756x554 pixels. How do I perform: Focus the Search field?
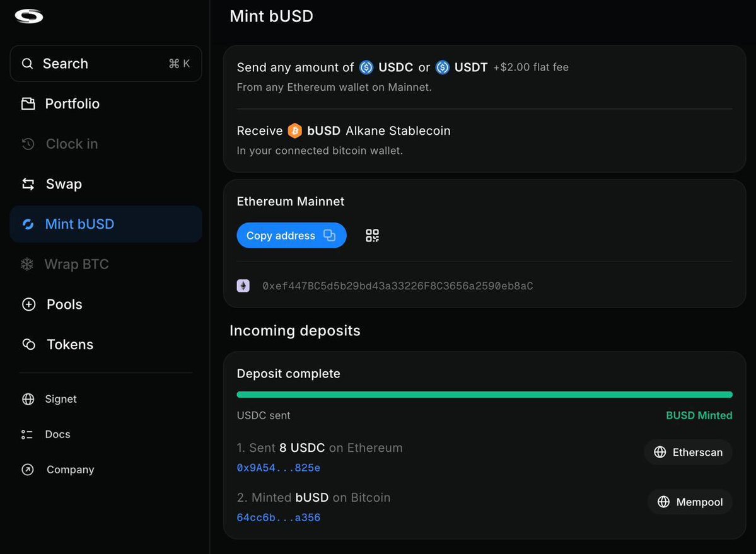pos(105,64)
